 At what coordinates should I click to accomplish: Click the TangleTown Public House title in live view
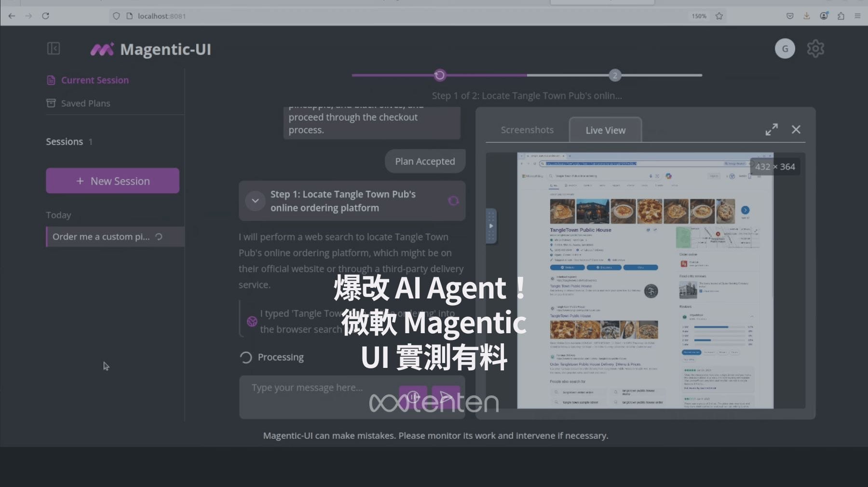pos(581,230)
